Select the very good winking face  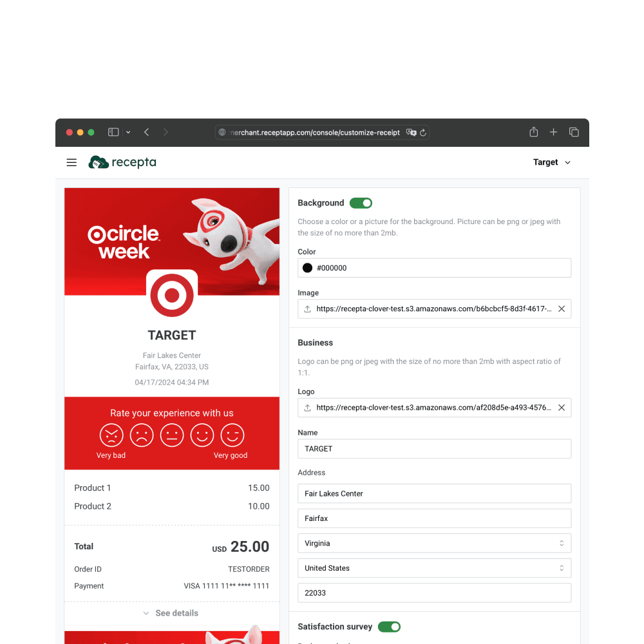(232, 435)
